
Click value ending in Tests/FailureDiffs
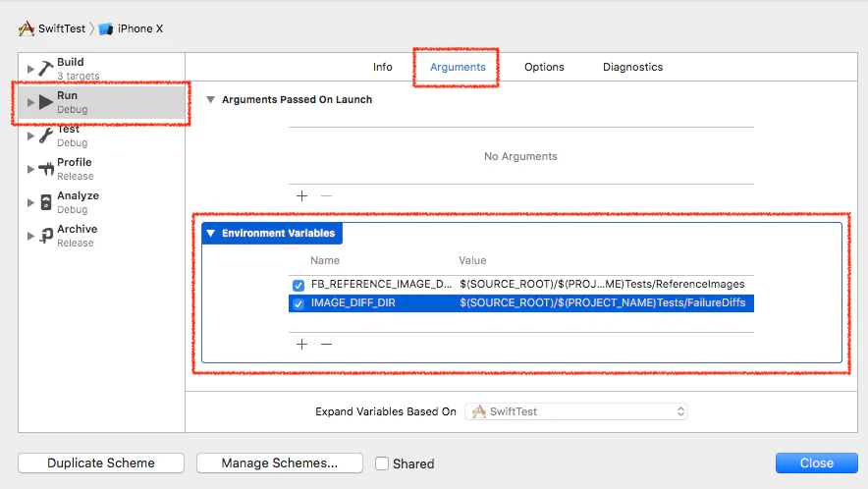[603, 303]
